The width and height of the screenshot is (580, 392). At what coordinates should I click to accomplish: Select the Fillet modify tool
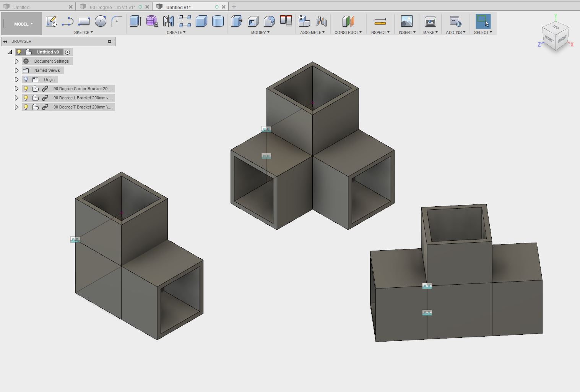[x=269, y=21]
